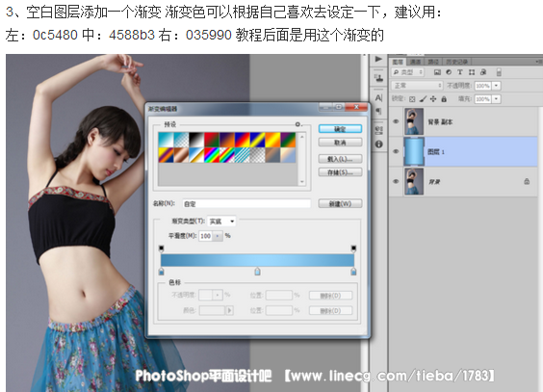This screenshot has height=392, width=543.
Task: Switch to the 通道 tab
Action: (x=415, y=62)
